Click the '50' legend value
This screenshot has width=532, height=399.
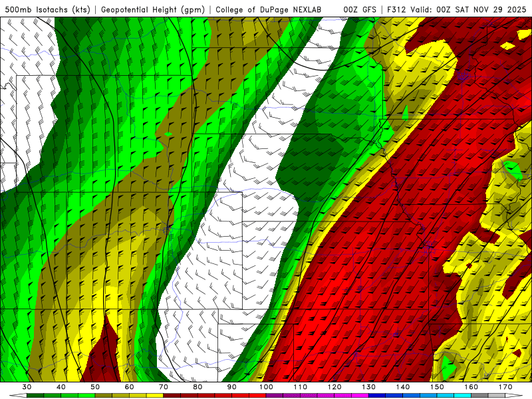tap(95, 387)
